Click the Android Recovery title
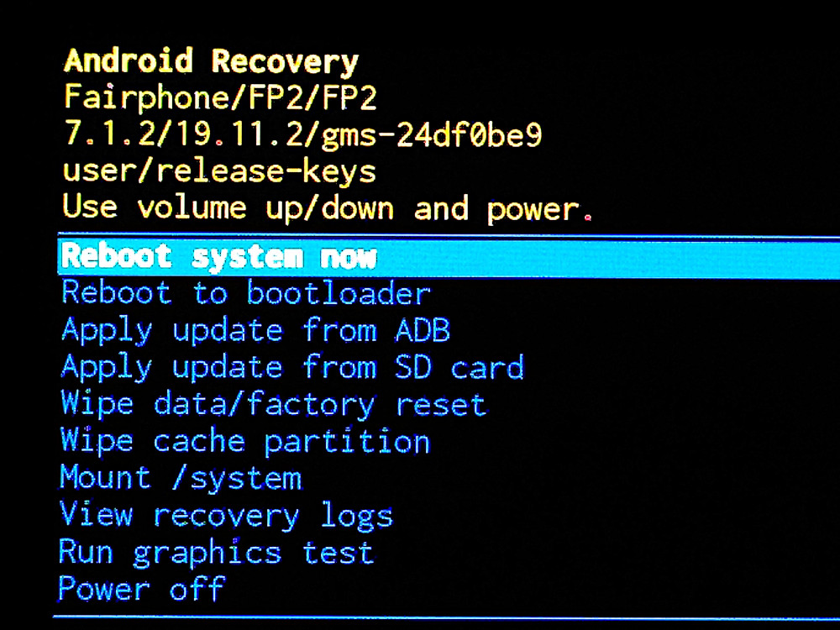This screenshot has height=630, width=840. 211,61
